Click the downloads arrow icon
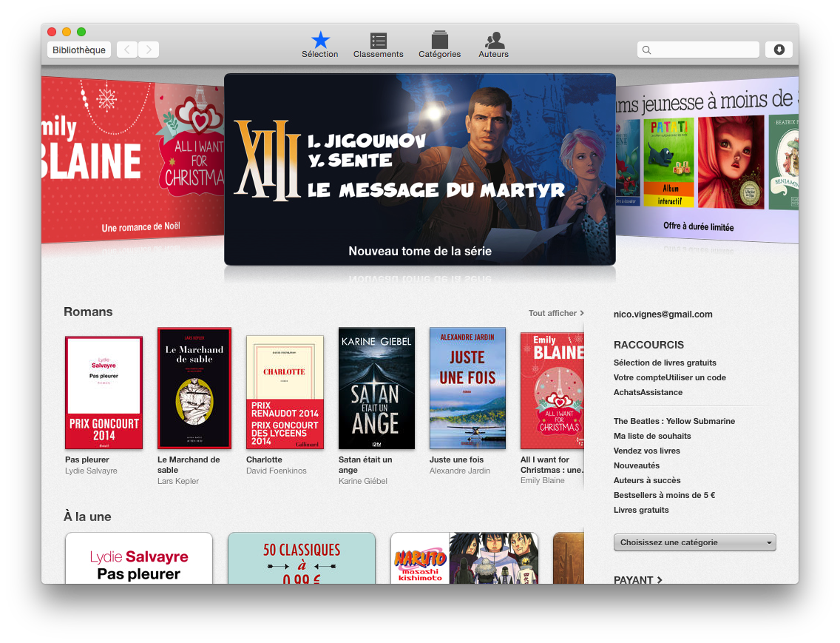This screenshot has height=643, width=840. [779, 50]
